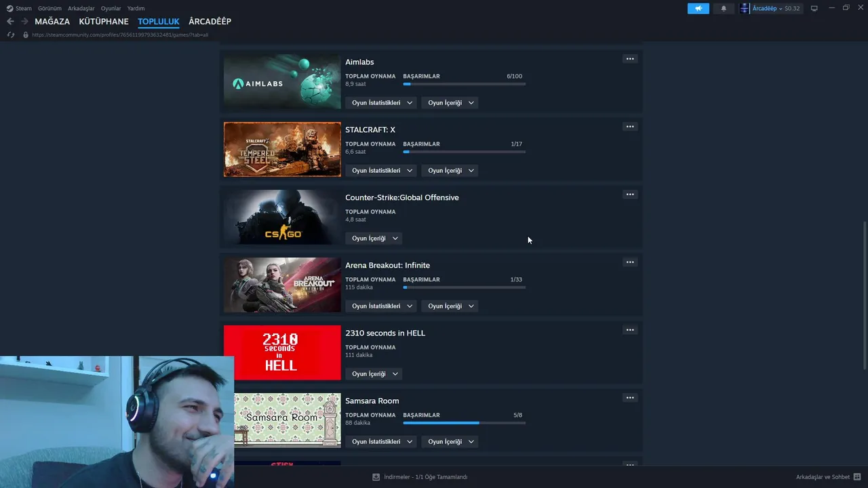This screenshot has height=488, width=868.
Task: Click the padlock icon in the address bar
Action: pyautogui.click(x=26, y=35)
